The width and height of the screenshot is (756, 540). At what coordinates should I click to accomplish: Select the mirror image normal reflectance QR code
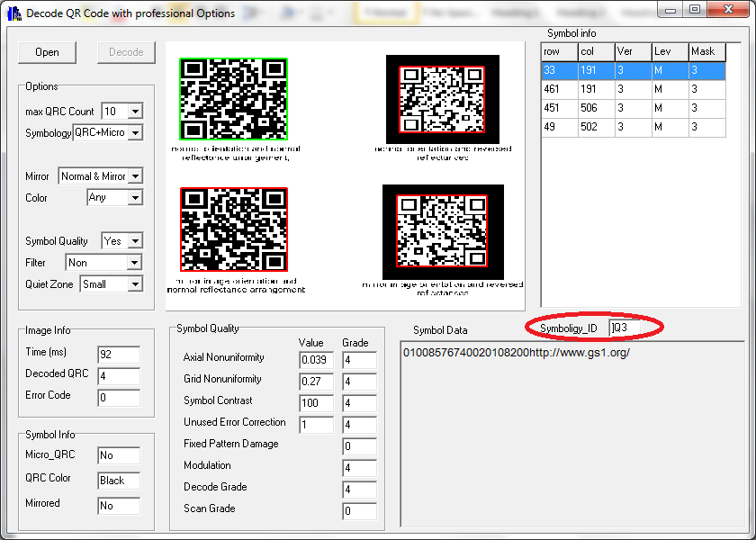(234, 229)
